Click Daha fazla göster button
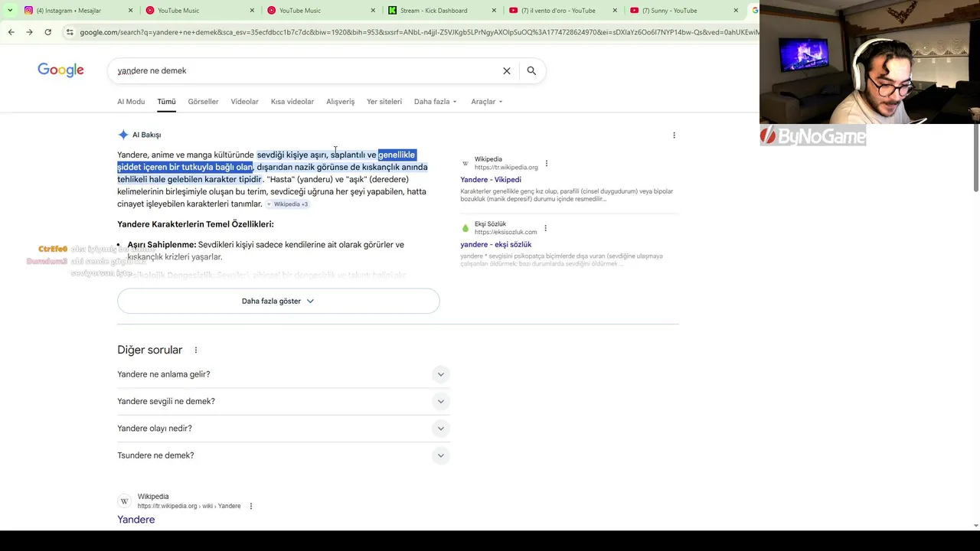980x551 pixels. click(x=278, y=301)
